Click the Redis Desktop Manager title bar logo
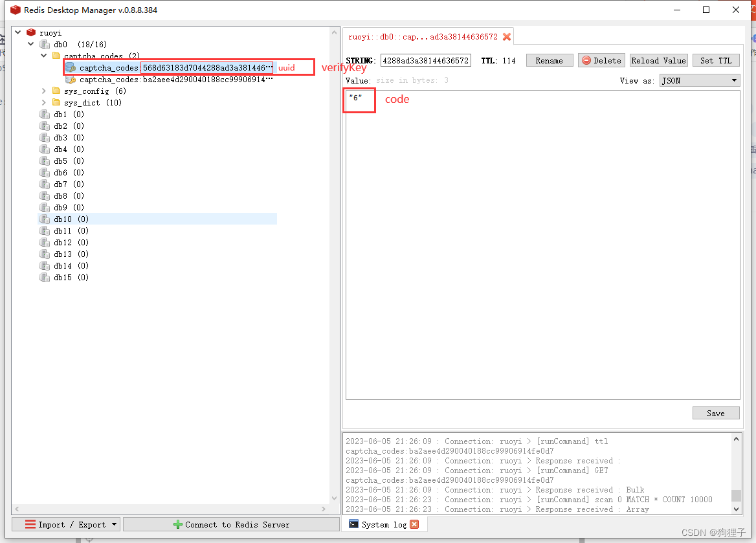Screen dimensions: 756x543 16,10
